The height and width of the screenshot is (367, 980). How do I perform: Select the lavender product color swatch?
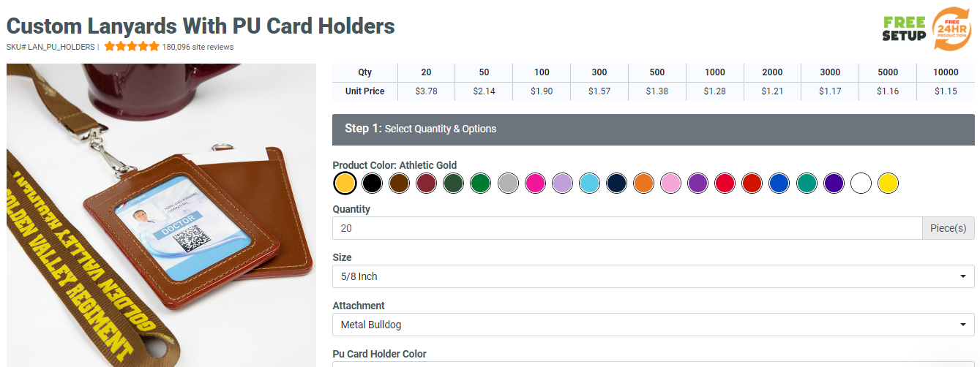click(562, 183)
